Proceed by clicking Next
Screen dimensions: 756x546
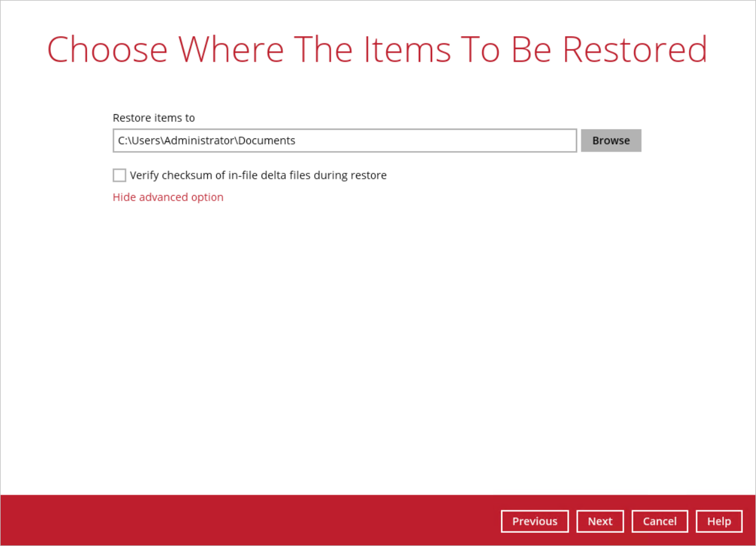[x=599, y=521]
